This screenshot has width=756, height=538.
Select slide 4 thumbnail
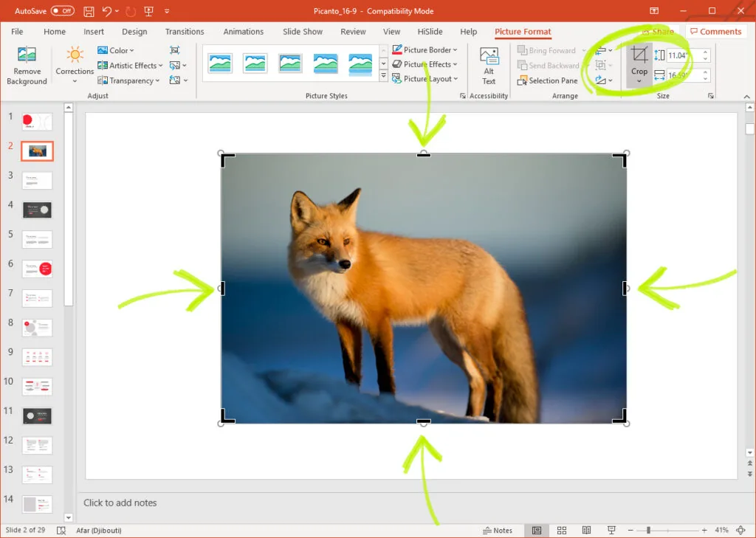pyautogui.click(x=37, y=210)
